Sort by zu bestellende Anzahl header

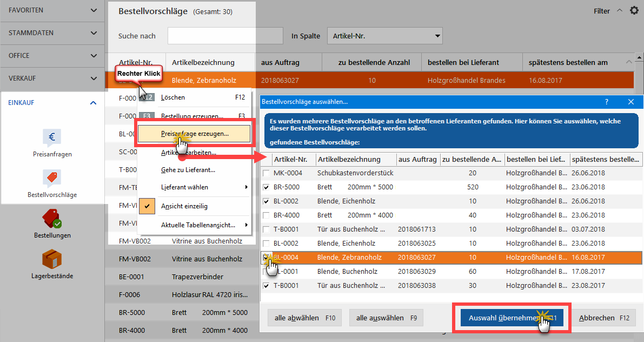point(372,62)
